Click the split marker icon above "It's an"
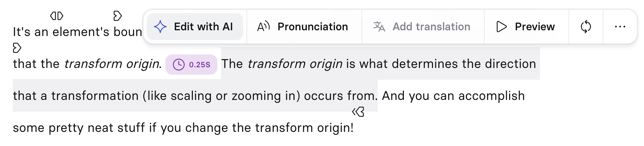This screenshot has width=644, height=146. coord(57,16)
